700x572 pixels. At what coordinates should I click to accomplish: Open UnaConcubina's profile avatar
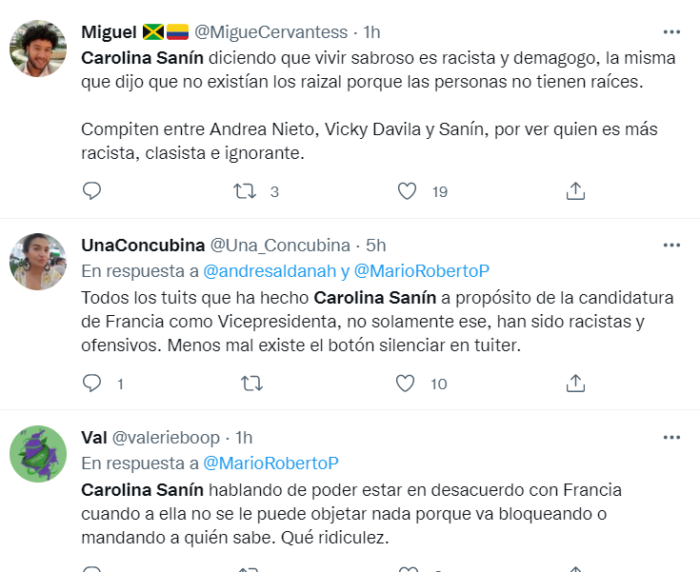tap(38, 262)
